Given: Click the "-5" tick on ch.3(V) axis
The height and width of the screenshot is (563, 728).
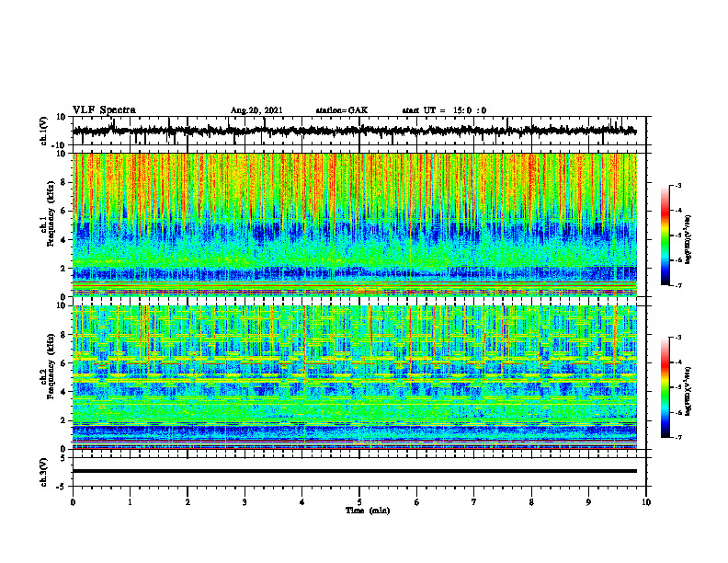Looking at the screenshot, I should [x=63, y=487].
